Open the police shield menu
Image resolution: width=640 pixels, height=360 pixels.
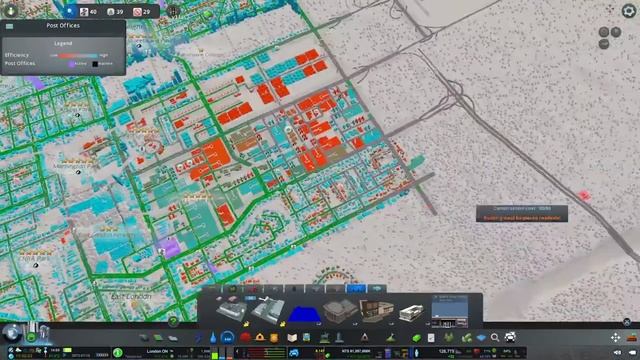[274, 338]
